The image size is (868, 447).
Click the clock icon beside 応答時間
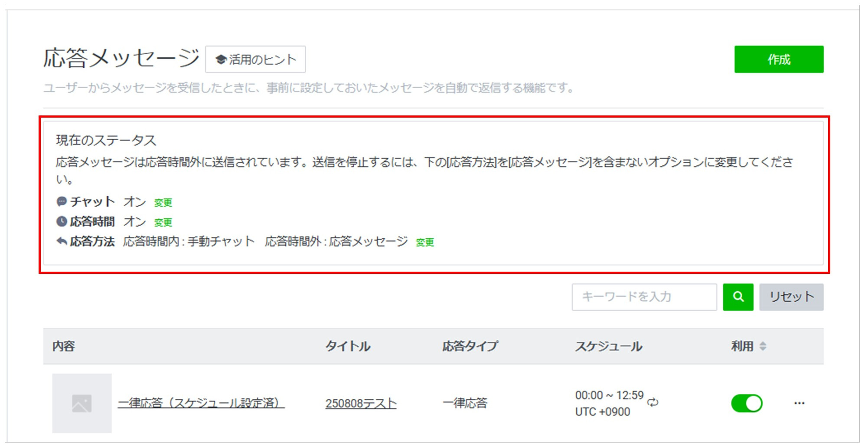[61, 221]
